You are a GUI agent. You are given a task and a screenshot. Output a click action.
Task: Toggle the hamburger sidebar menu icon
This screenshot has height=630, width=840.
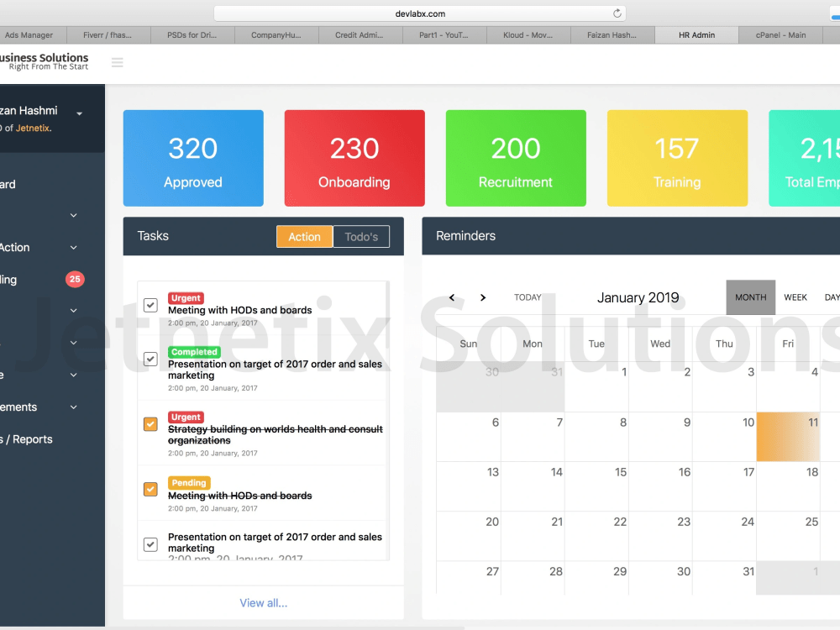118,63
